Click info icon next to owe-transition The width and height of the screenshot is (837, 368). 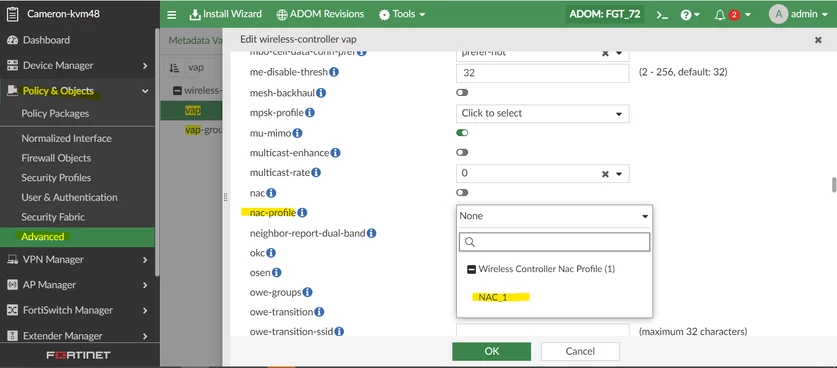(319, 312)
